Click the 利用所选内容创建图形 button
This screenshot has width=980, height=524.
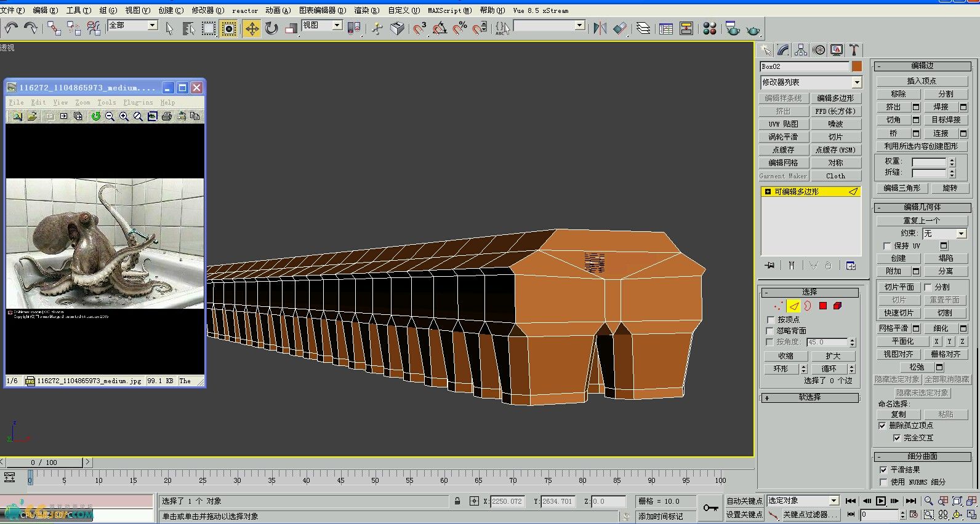(x=922, y=146)
